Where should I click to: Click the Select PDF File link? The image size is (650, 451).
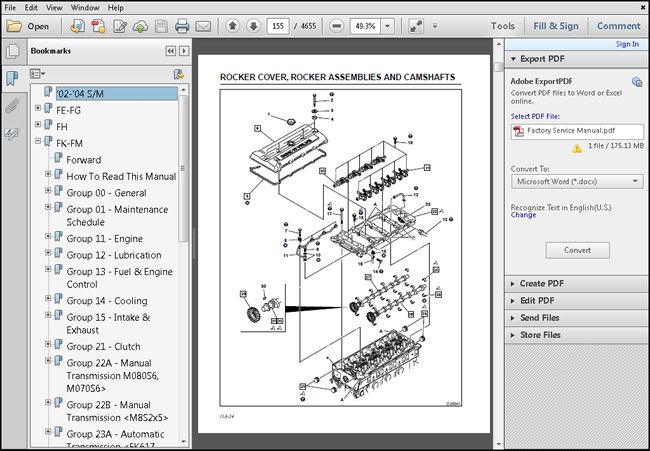pyautogui.click(x=535, y=116)
